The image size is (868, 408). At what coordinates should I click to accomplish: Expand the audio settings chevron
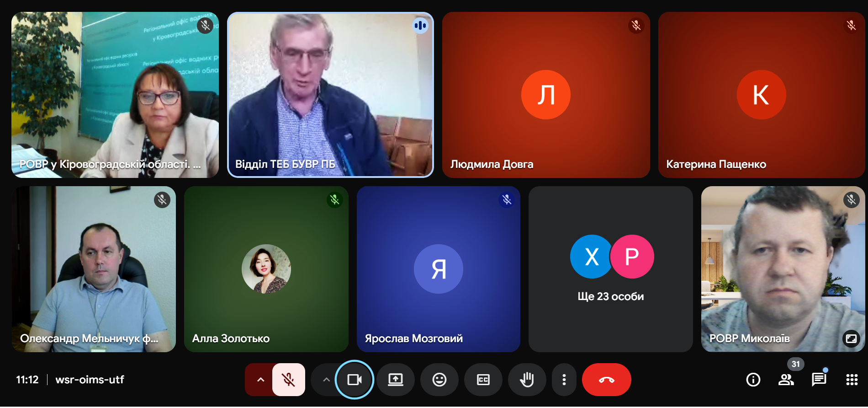[260, 380]
